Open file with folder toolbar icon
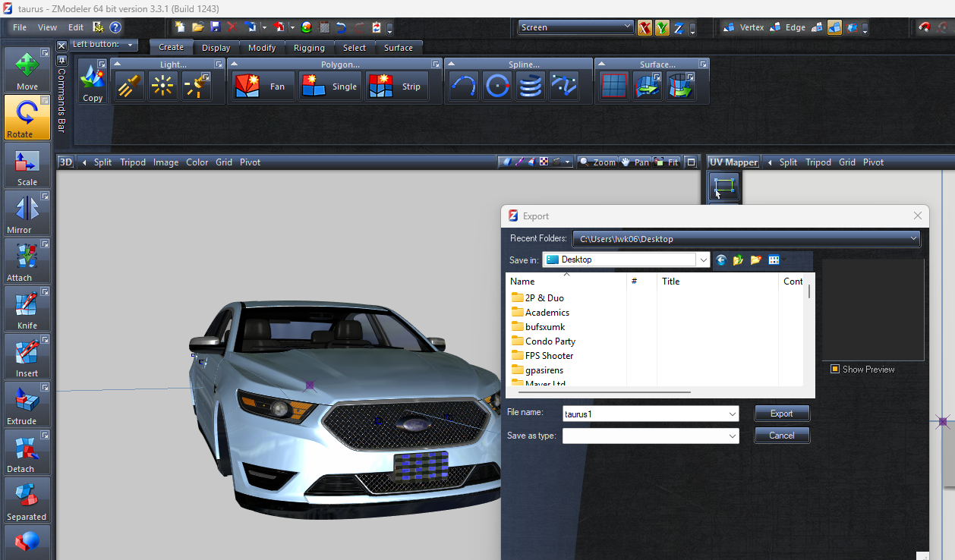Screen dimensions: 955x560 point(198,27)
